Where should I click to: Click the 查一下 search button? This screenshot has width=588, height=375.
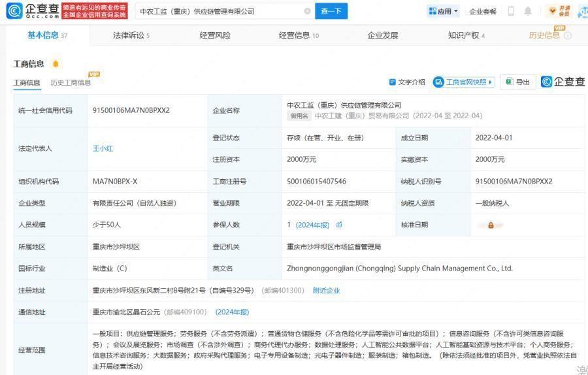click(x=331, y=11)
